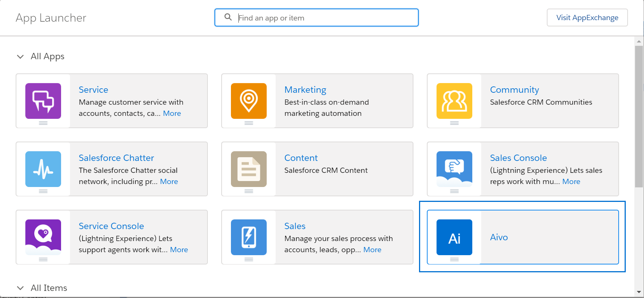Focus the Find an app or item field
This screenshot has width=644, height=298.
pos(317,18)
